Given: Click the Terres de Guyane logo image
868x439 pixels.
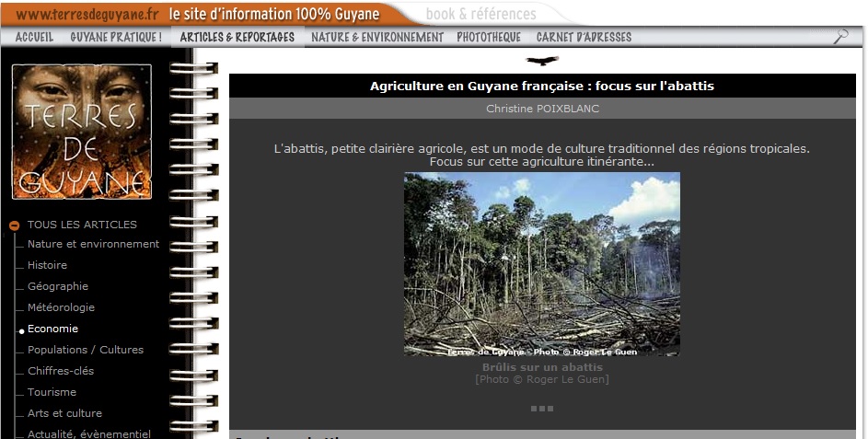Looking at the screenshot, I should [x=82, y=132].
